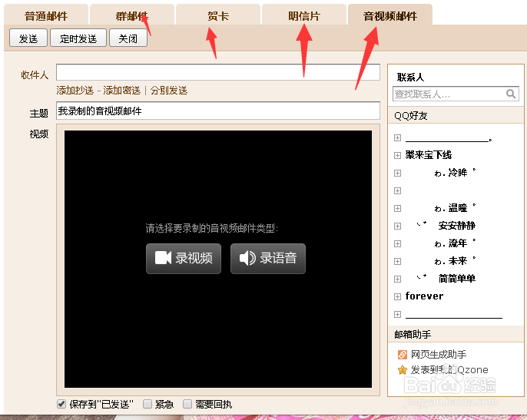
Task: Select the 安安静静 contact group name
Action: pos(457,226)
